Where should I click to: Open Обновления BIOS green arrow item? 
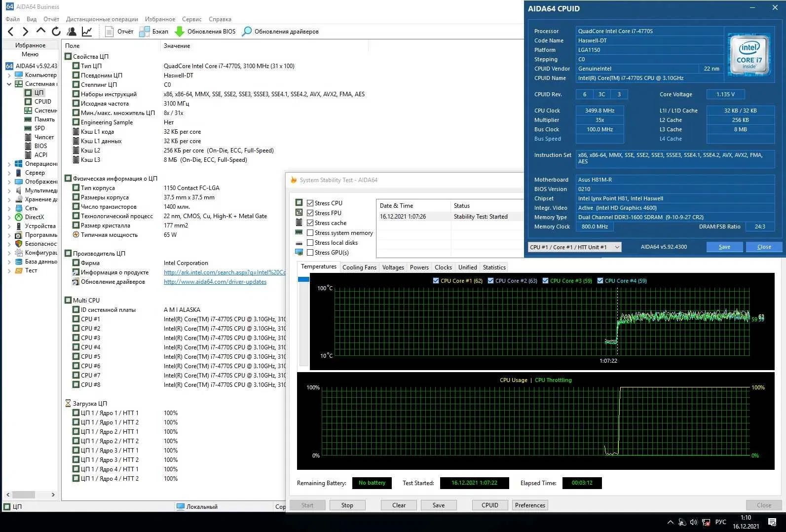(x=205, y=32)
